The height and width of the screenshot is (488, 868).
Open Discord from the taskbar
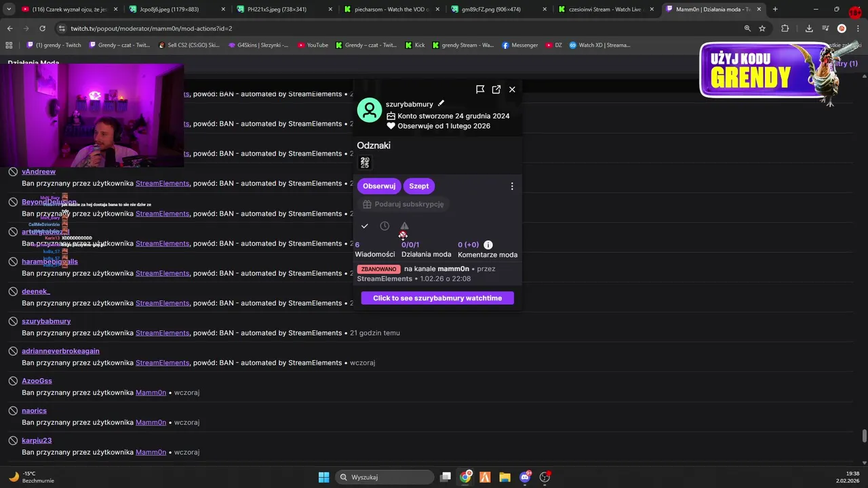[525, 477]
